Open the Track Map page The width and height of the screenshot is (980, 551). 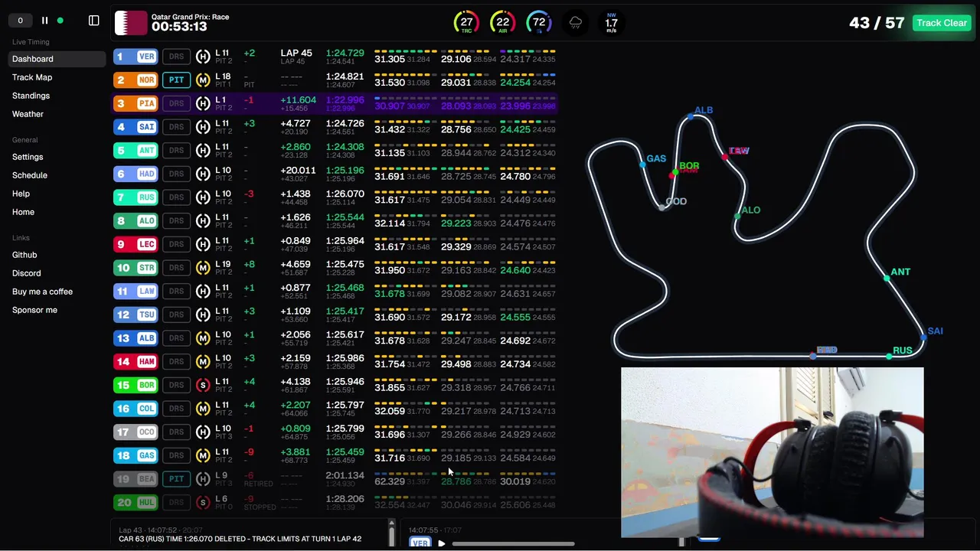[32, 77]
